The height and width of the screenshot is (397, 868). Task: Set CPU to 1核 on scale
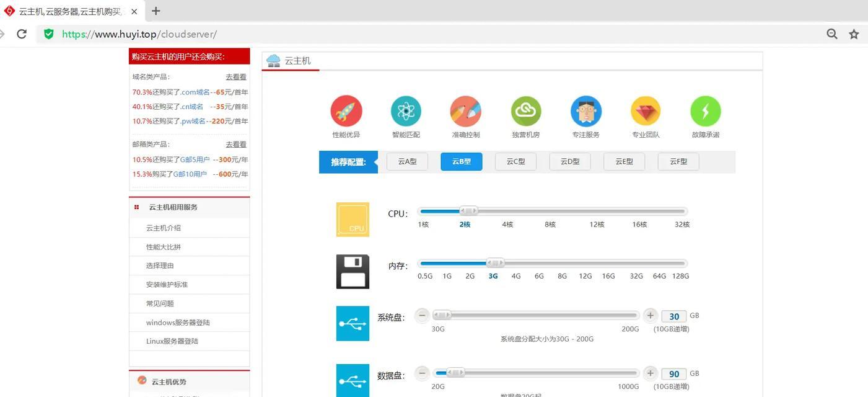tap(423, 225)
